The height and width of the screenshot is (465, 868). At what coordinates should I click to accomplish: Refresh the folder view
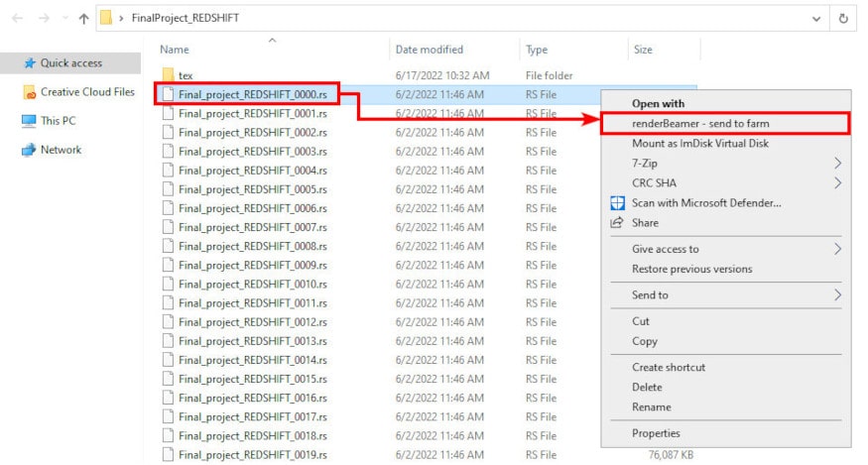click(x=843, y=18)
